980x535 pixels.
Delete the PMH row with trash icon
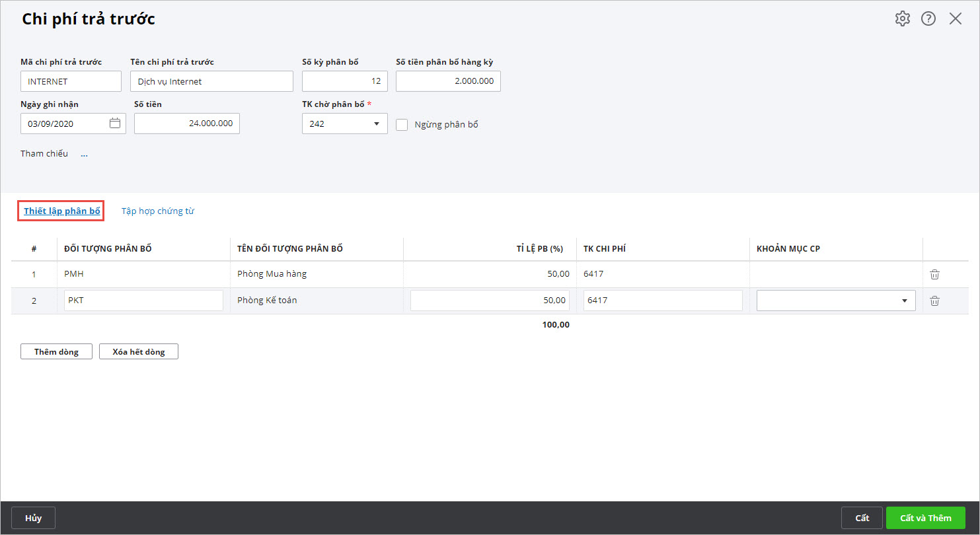934,274
